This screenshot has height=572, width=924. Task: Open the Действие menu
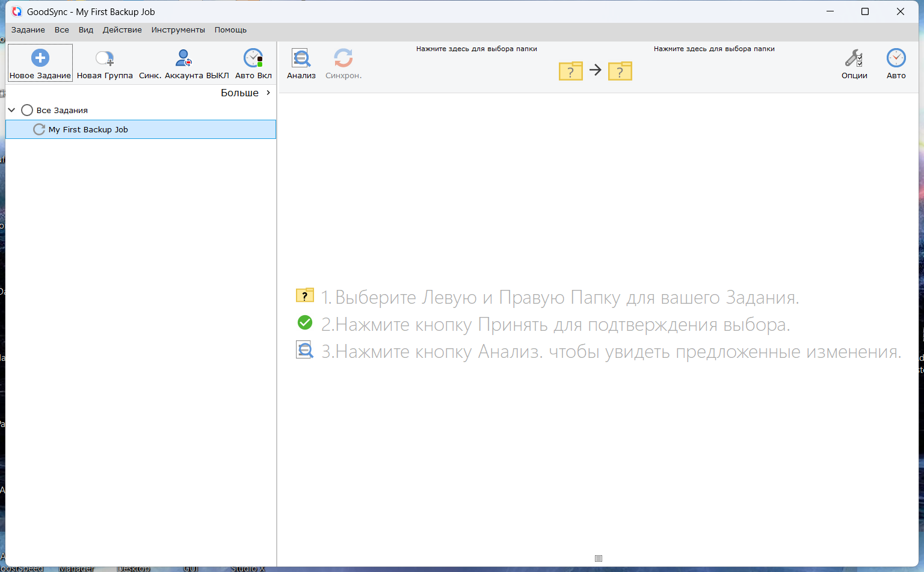[x=122, y=30]
